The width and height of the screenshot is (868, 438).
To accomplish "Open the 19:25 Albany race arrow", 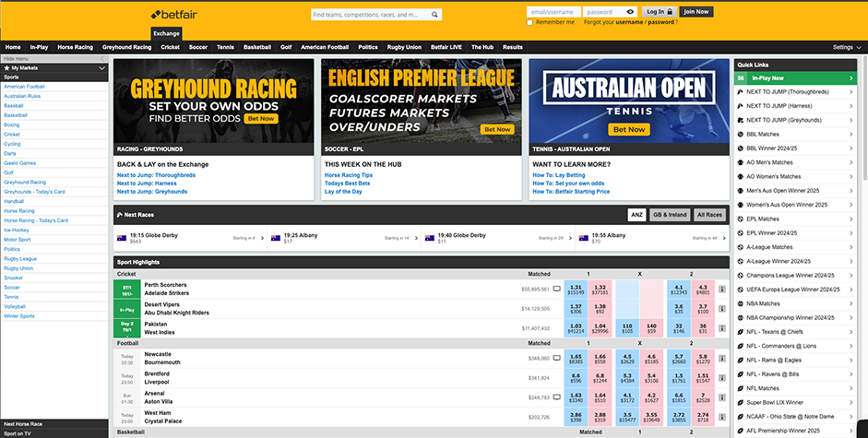I will (416, 238).
